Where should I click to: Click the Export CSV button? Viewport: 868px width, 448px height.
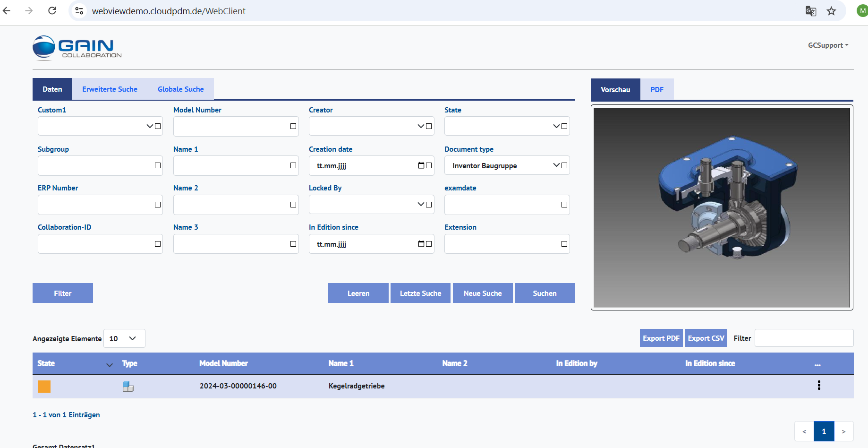click(706, 338)
